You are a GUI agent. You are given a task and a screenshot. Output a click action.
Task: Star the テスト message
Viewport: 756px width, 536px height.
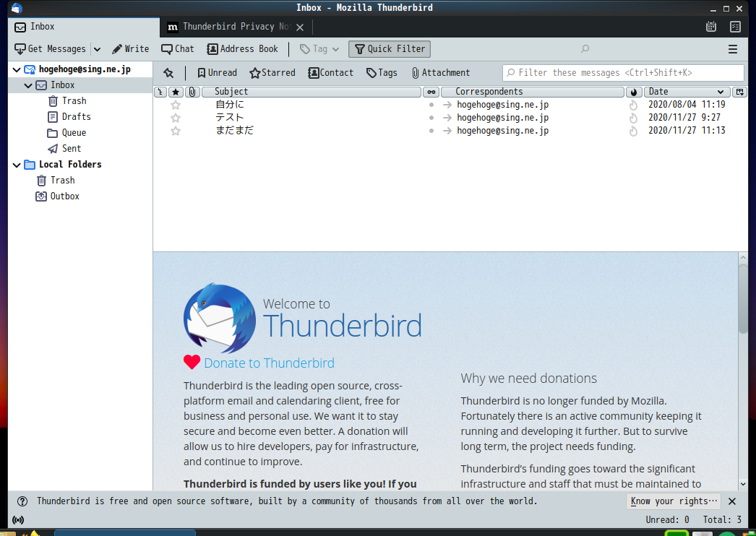(176, 118)
